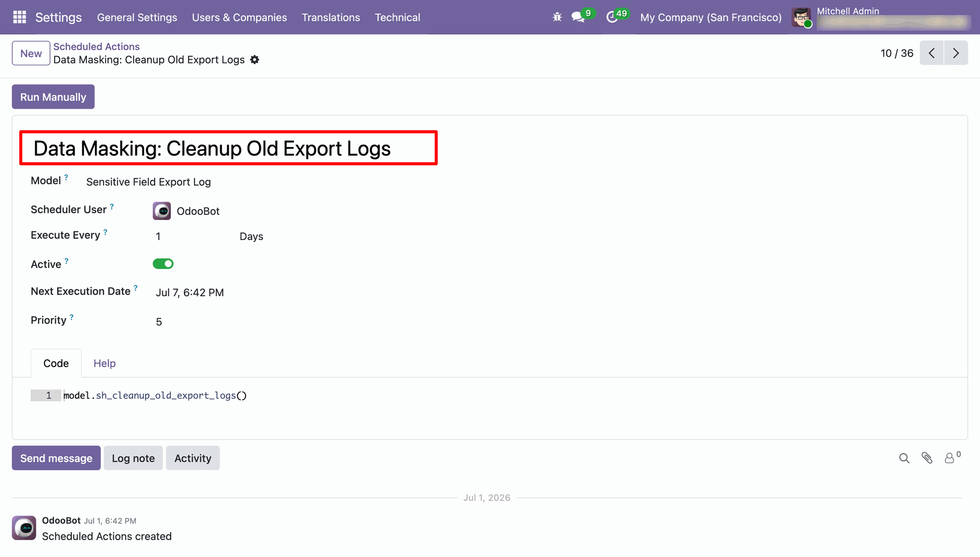Open the Translations menu

pos(331,17)
